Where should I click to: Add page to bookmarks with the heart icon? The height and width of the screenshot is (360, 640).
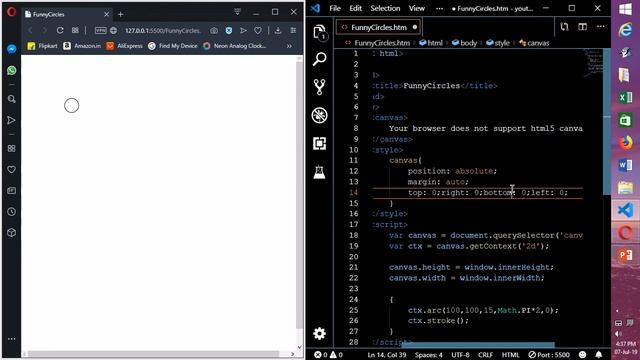[x=258, y=30]
